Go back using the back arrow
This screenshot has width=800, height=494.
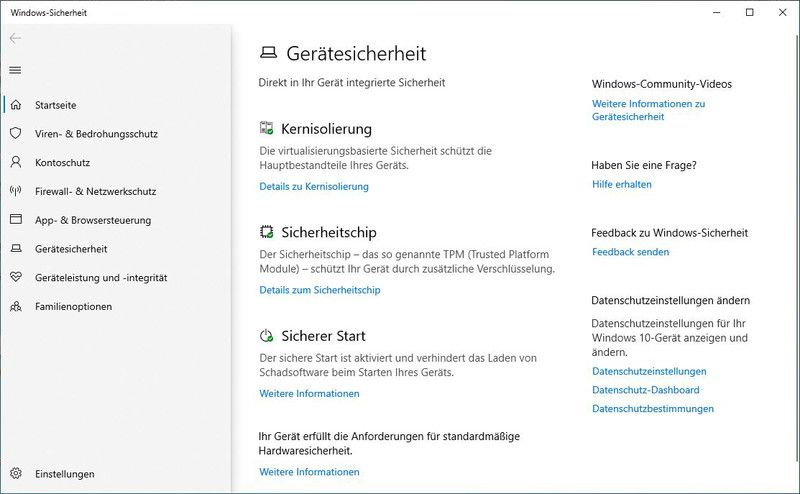pyautogui.click(x=15, y=38)
